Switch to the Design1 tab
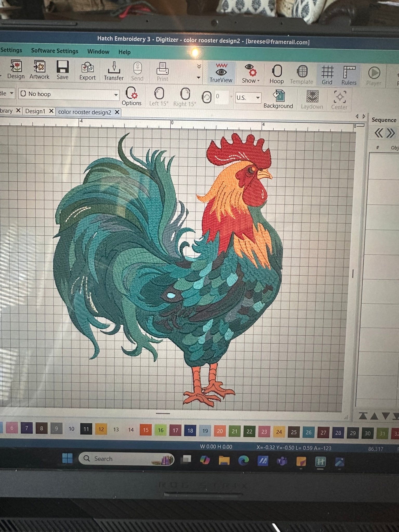Image resolution: width=399 pixels, height=532 pixels. [x=35, y=111]
